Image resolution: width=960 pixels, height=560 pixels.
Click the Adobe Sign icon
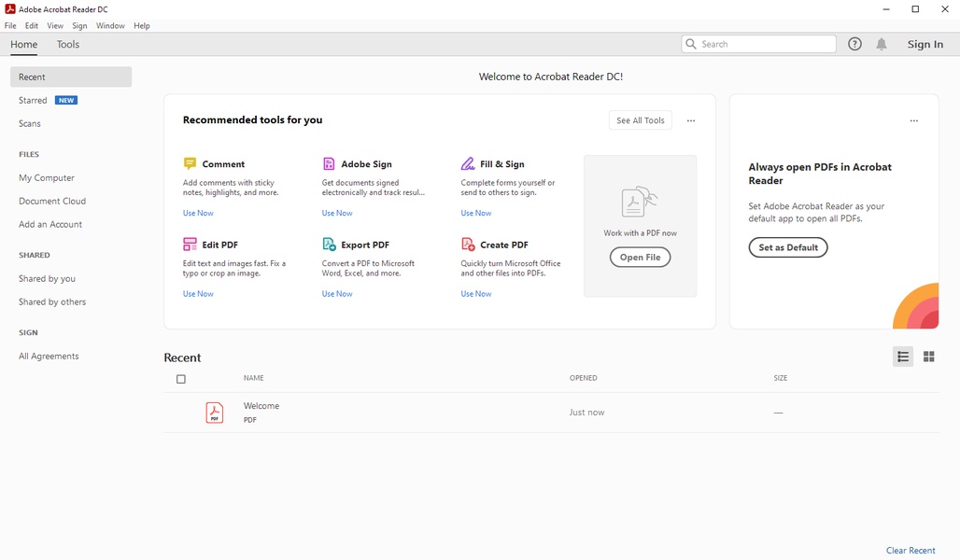tap(329, 164)
